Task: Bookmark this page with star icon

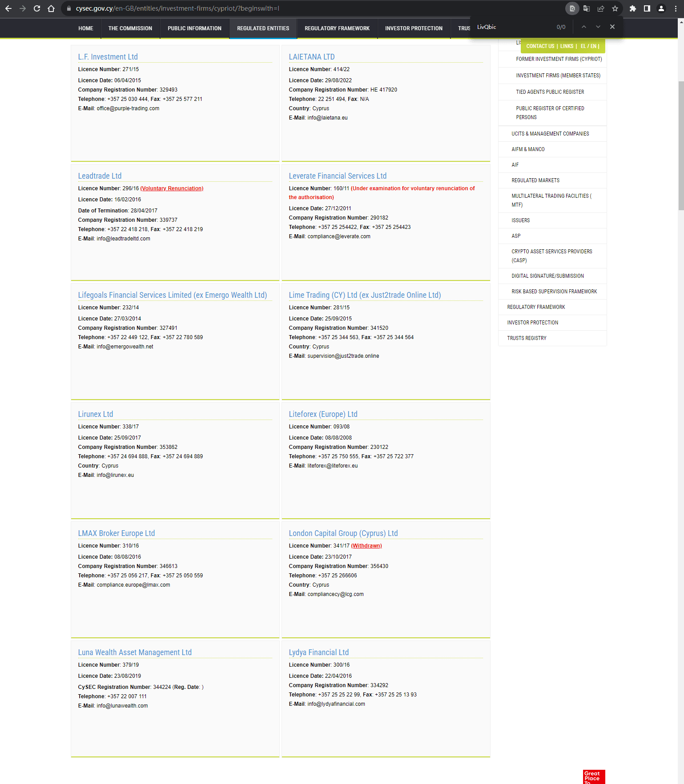Action: (615, 8)
